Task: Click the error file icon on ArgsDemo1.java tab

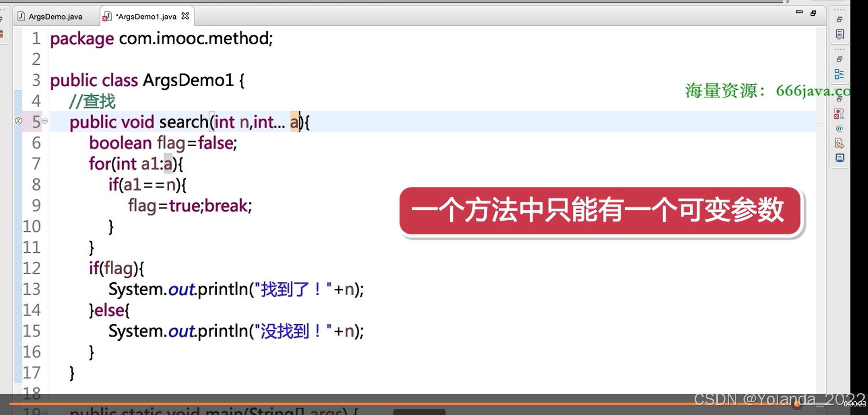Action: tap(107, 17)
